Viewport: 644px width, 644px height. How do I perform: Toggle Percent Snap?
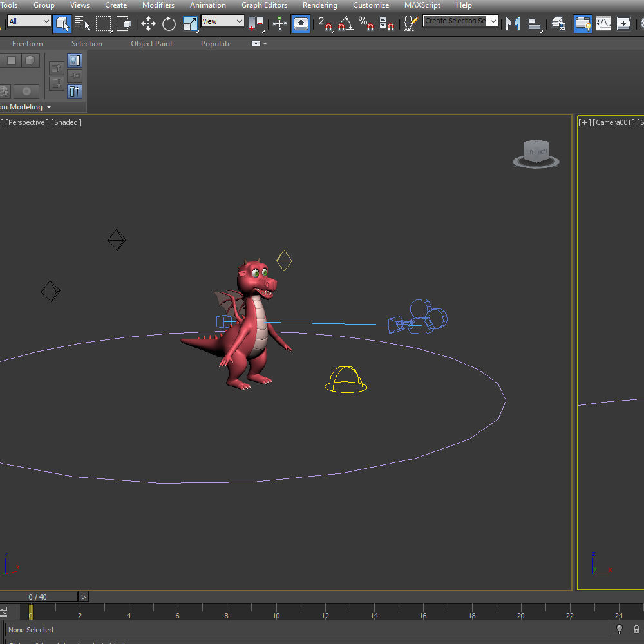(x=366, y=23)
